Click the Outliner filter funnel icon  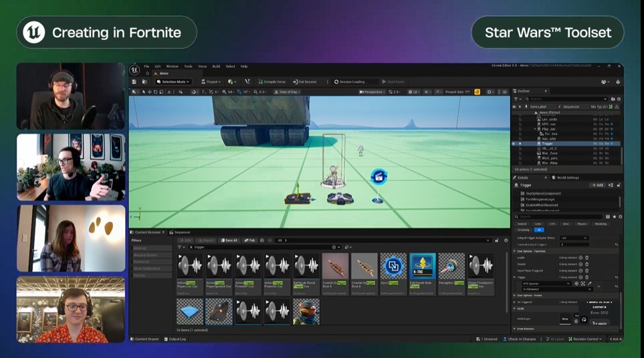(x=516, y=99)
